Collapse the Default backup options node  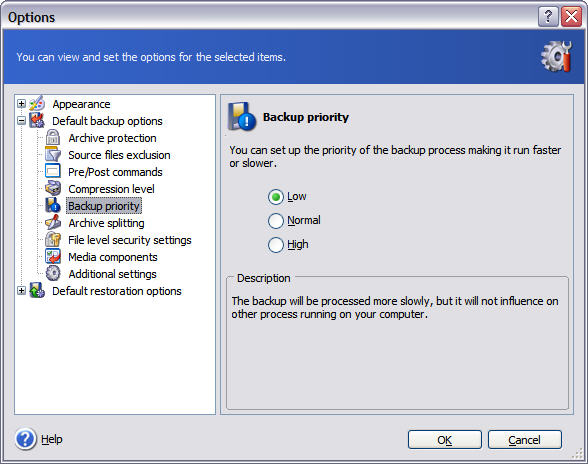(x=22, y=121)
